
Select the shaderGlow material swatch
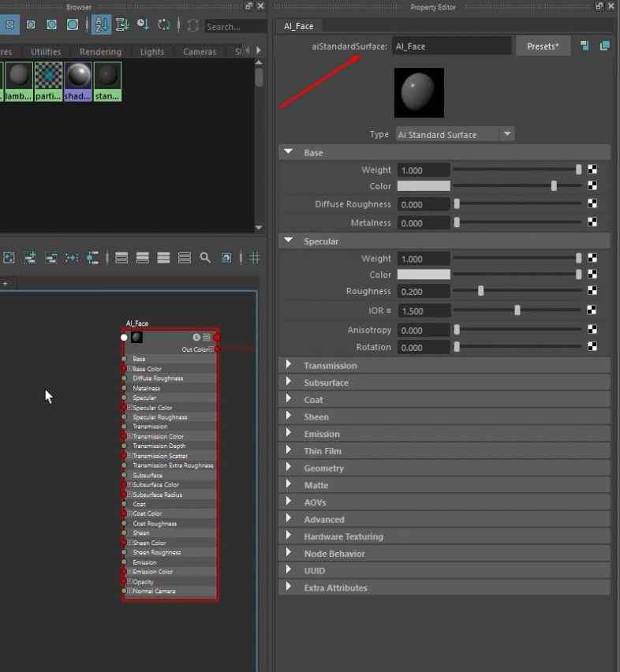coord(78,81)
